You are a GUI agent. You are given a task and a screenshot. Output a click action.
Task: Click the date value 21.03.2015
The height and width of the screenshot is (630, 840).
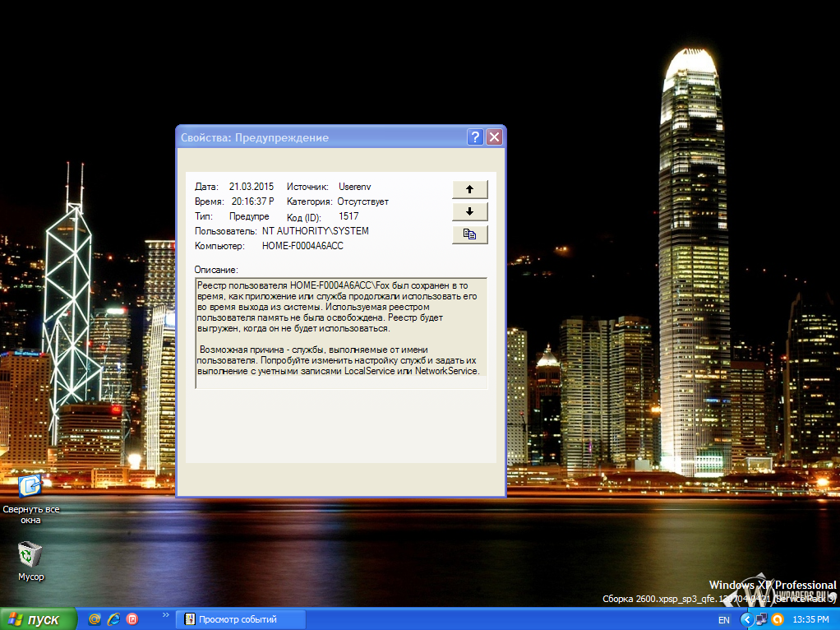pos(252,188)
